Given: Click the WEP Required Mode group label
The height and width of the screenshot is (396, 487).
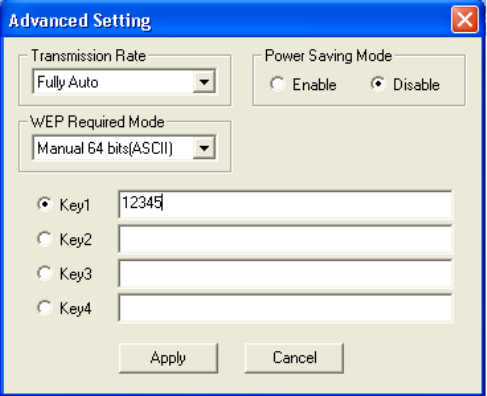Looking at the screenshot, I should [98, 122].
